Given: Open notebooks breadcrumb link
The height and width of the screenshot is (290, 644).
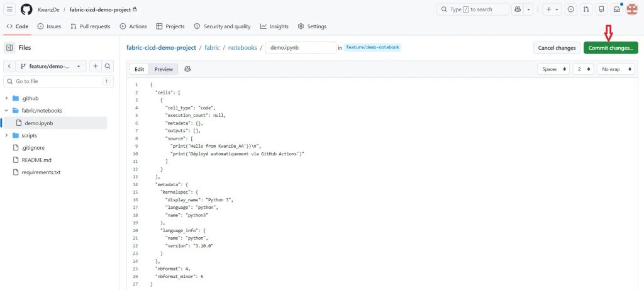Looking at the screenshot, I should 242,48.
